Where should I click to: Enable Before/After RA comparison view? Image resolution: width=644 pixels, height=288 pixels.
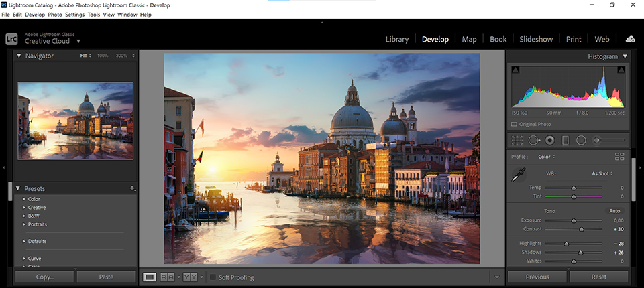point(168,277)
